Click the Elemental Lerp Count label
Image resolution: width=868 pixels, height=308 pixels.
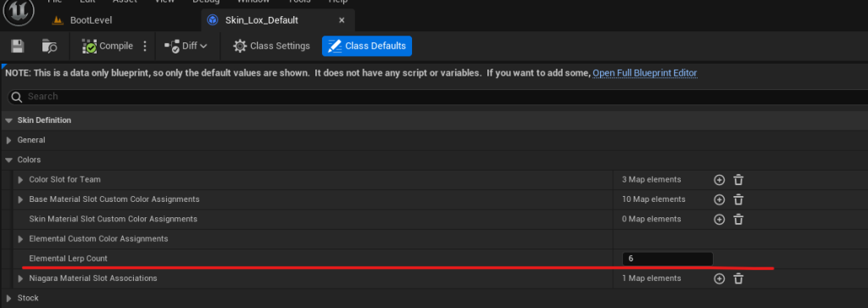[x=68, y=259]
